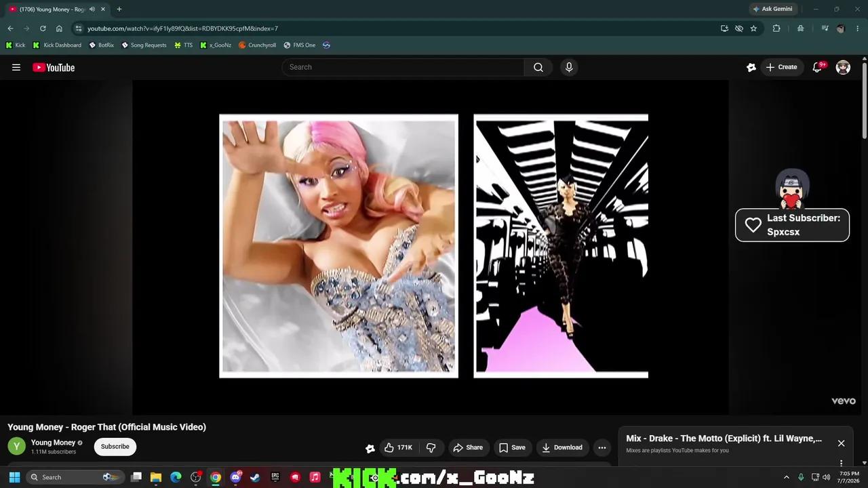This screenshot has width=868, height=488.
Task: Open Windows Start menu
Action: point(14,477)
